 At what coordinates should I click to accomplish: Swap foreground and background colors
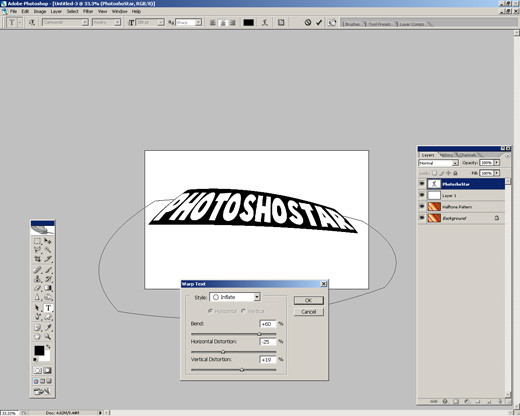(48, 347)
